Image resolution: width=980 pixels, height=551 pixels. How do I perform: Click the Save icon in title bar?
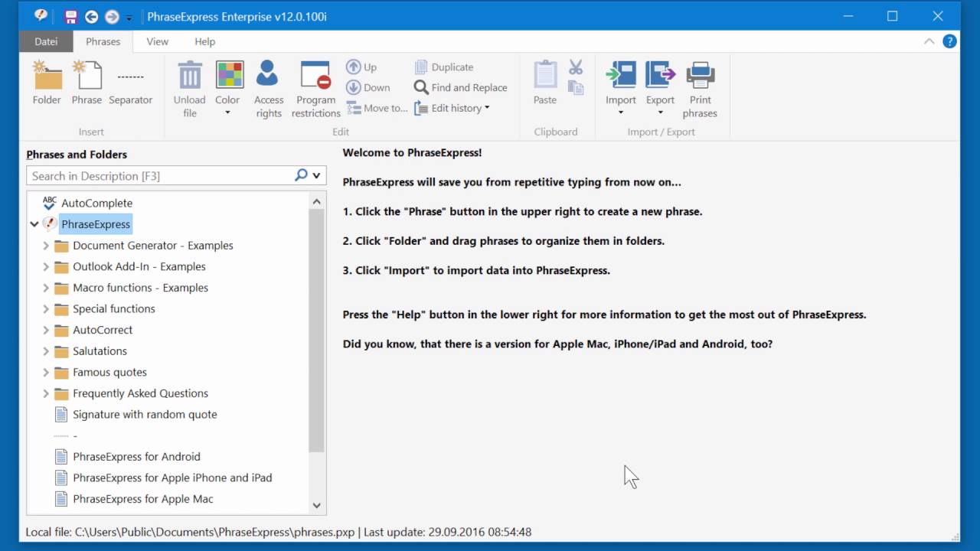point(71,17)
